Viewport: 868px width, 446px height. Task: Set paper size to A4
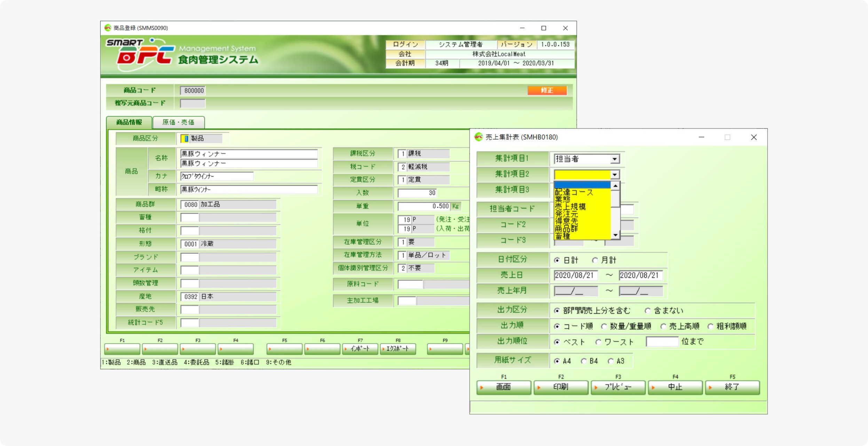pyautogui.click(x=557, y=361)
